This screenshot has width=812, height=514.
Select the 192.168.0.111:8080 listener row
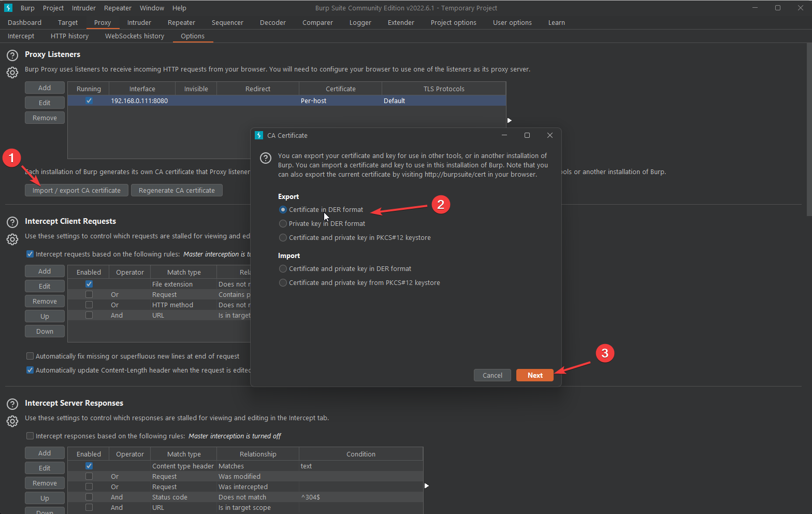pos(287,101)
